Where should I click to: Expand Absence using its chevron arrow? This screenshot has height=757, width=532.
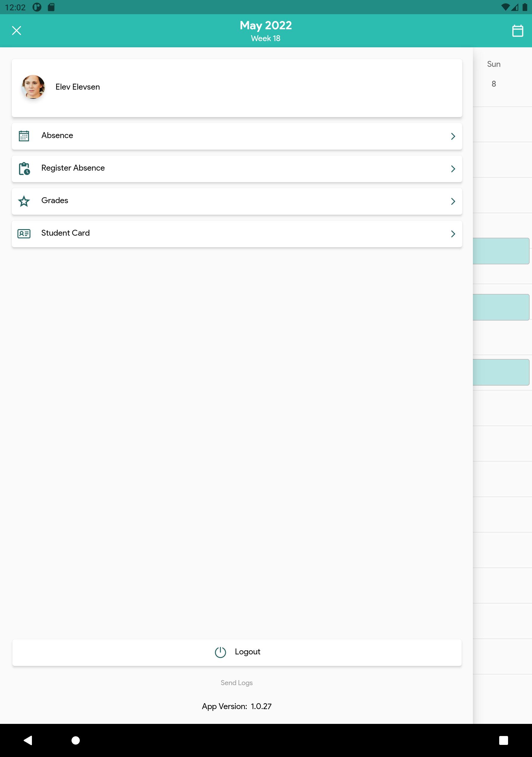[x=453, y=136]
